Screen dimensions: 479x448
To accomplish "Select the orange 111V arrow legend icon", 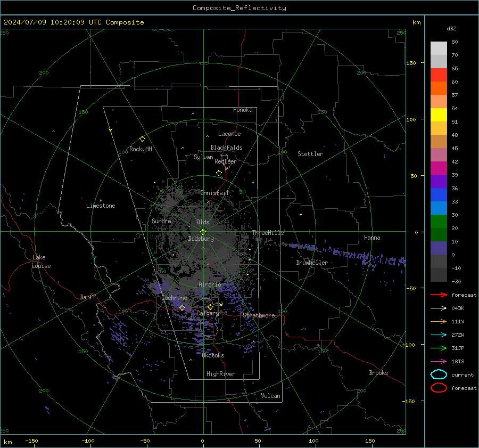I will point(439,321).
